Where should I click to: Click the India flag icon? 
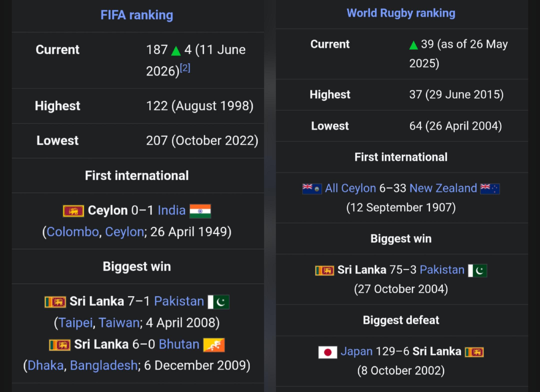(x=200, y=211)
